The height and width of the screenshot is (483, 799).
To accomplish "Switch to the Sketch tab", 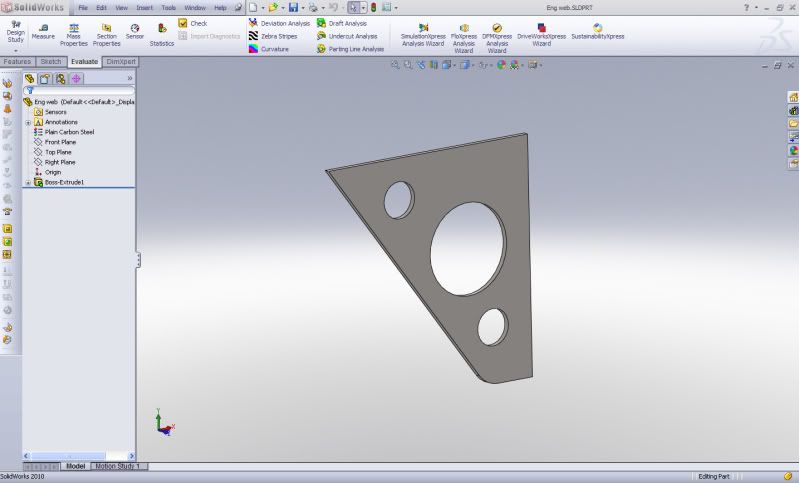I will pyautogui.click(x=50, y=61).
